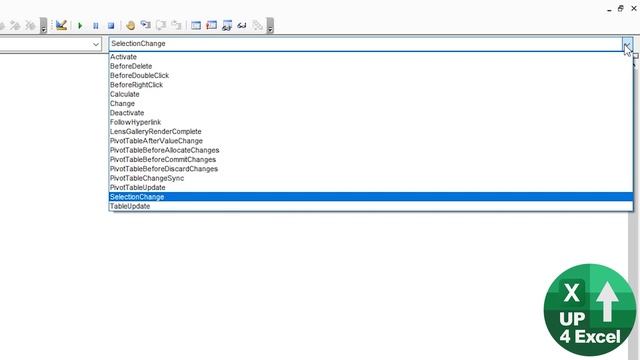The width and height of the screenshot is (640, 360).
Task: Pick the Calculate event
Action: point(371,94)
